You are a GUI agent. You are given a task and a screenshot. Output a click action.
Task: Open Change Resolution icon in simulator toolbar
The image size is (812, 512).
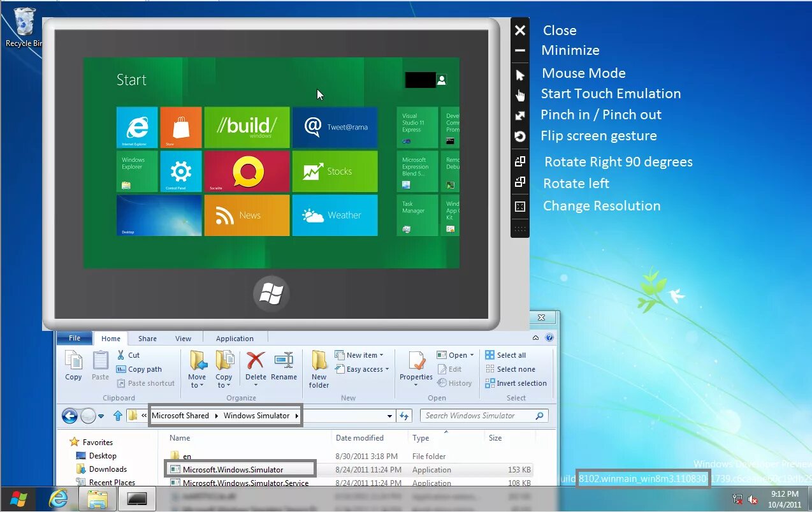coord(520,207)
